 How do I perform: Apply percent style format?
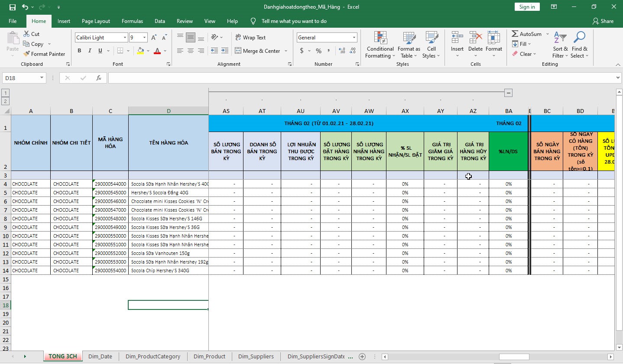coord(319,51)
